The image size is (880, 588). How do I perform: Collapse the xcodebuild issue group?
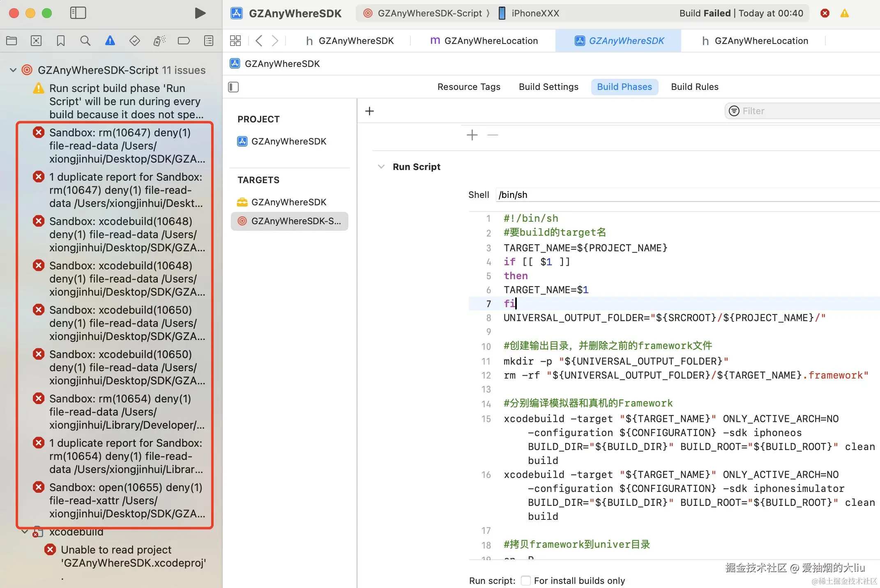(25, 532)
